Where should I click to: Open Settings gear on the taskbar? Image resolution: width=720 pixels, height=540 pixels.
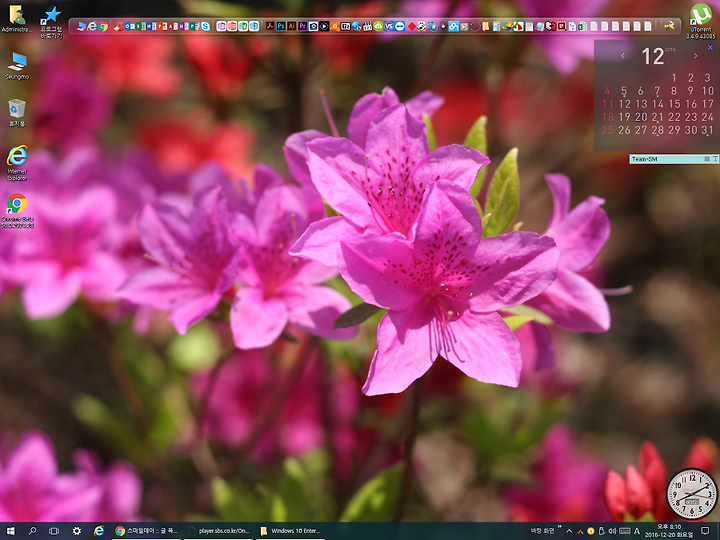(77, 531)
